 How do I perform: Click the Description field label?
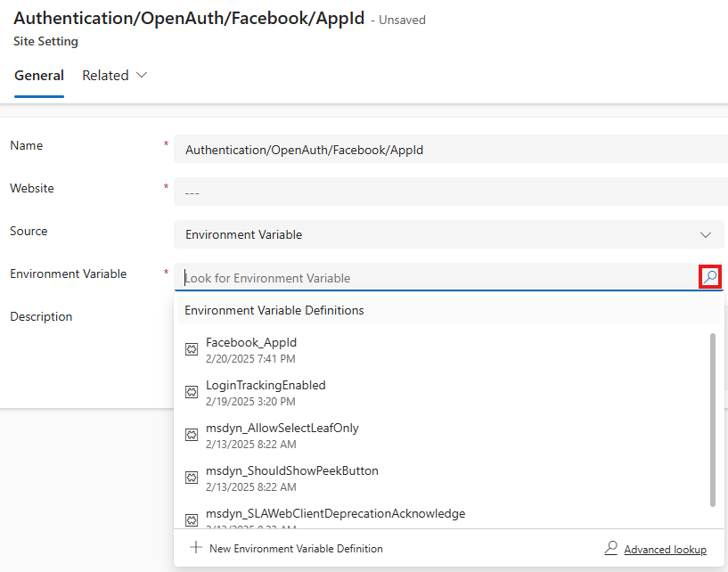pos(41,316)
